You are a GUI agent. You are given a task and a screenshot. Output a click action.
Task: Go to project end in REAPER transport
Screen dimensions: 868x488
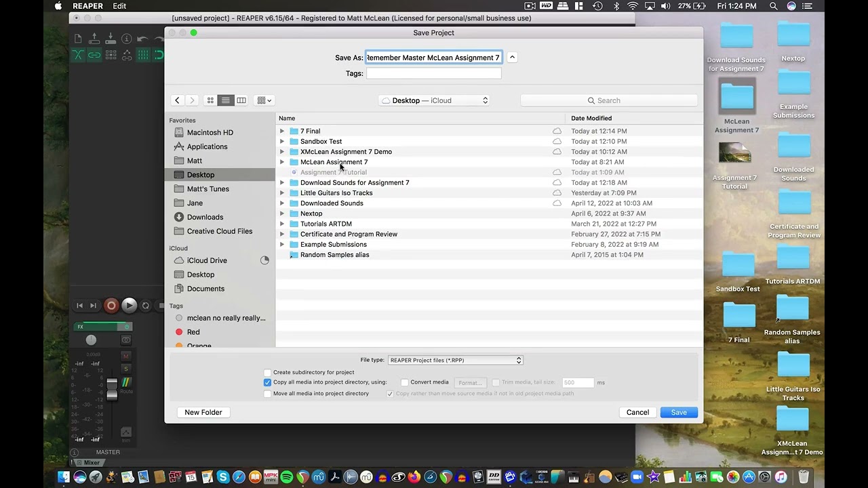click(94, 306)
